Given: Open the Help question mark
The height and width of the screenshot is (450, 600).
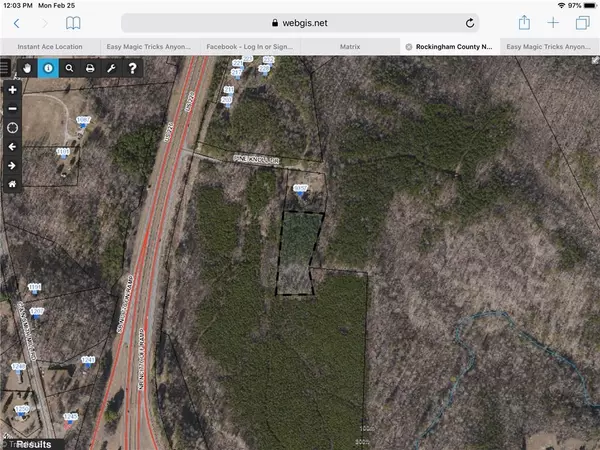Looking at the screenshot, I should [x=132, y=68].
